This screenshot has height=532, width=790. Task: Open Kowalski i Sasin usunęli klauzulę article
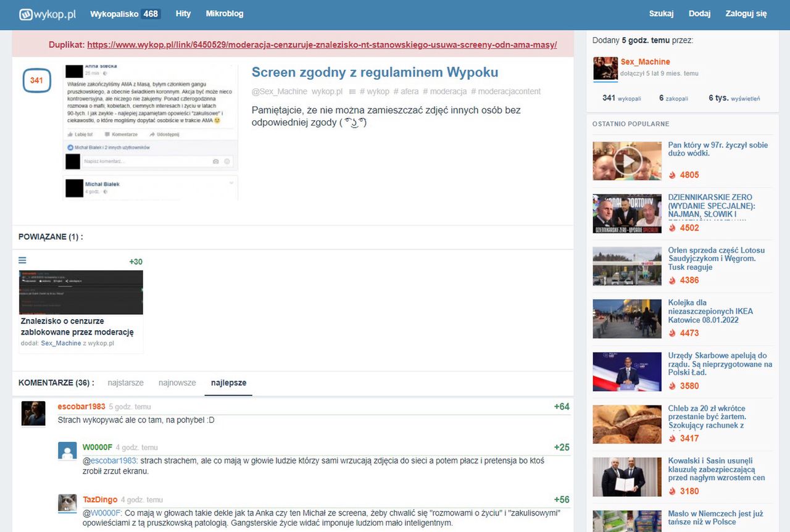pyautogui.click(x=717, y=469)
